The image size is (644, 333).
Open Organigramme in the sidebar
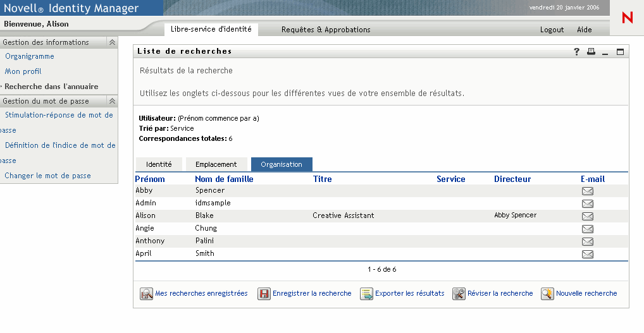tap(30, 56)
